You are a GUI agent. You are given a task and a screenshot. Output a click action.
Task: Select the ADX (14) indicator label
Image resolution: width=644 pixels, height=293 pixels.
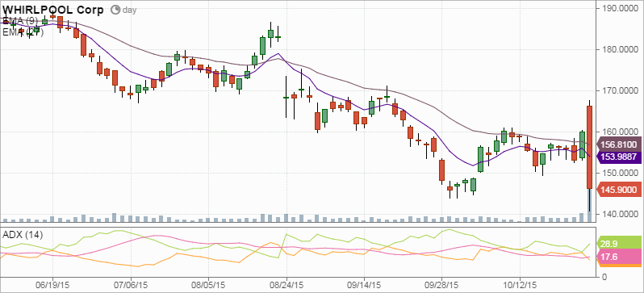[x=22, y=235]
